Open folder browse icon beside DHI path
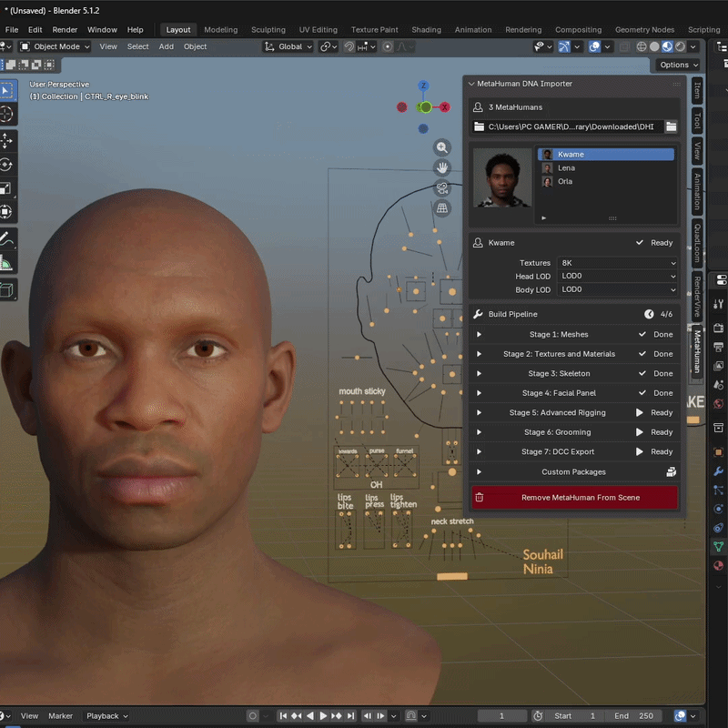This screenshot has height=728, width=728. click(671, 126)
